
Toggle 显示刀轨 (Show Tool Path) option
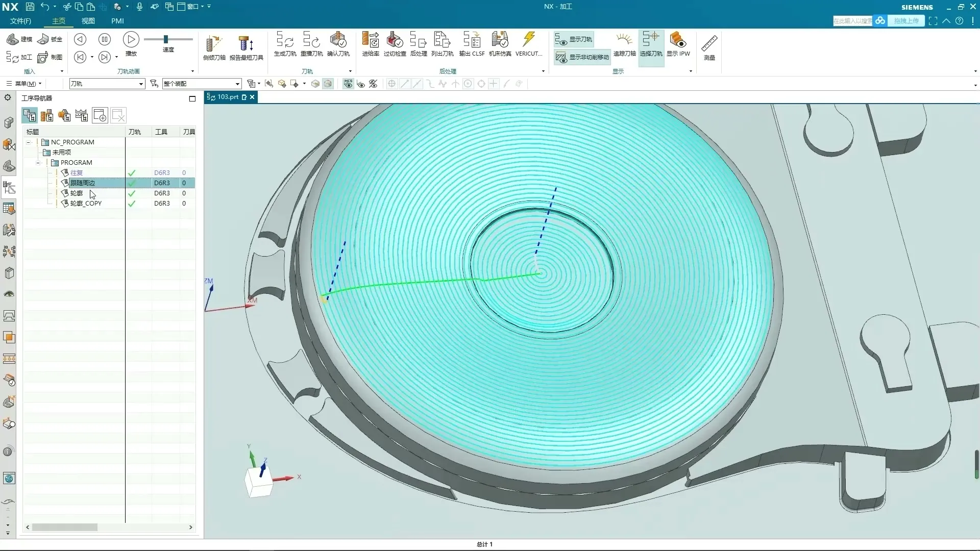(574, 39)
